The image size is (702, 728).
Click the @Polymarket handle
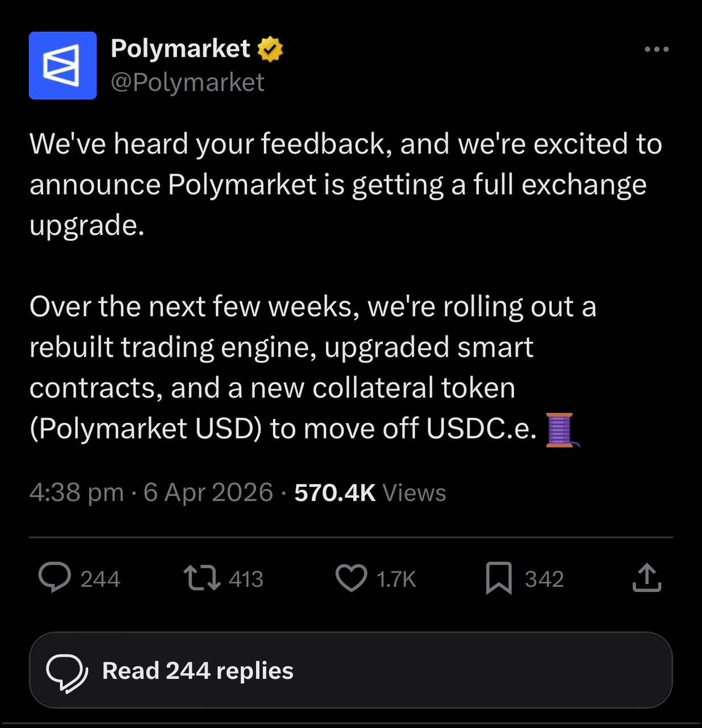click(187, 82)
